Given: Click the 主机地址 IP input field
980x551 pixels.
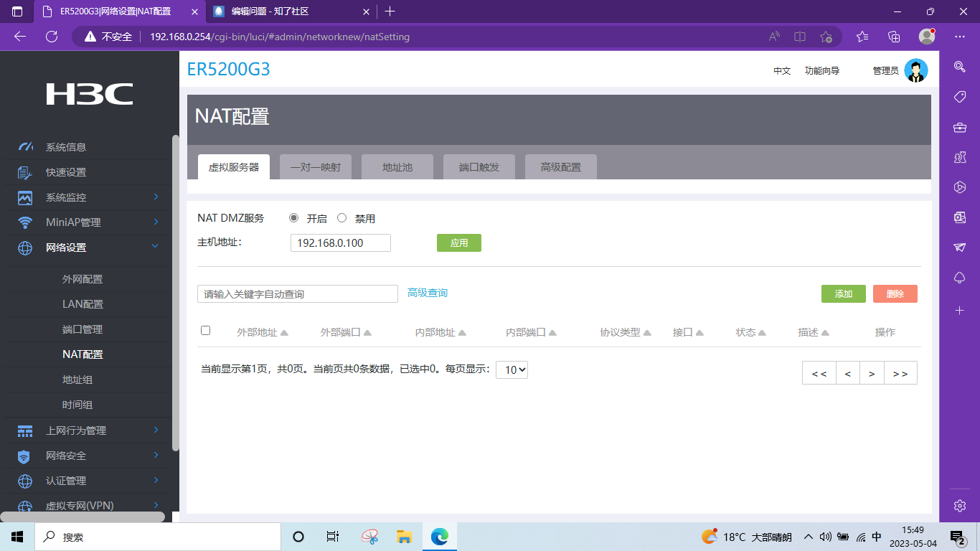Looking at the screenshot, I should pyautogui.click(x=341, y=243).
